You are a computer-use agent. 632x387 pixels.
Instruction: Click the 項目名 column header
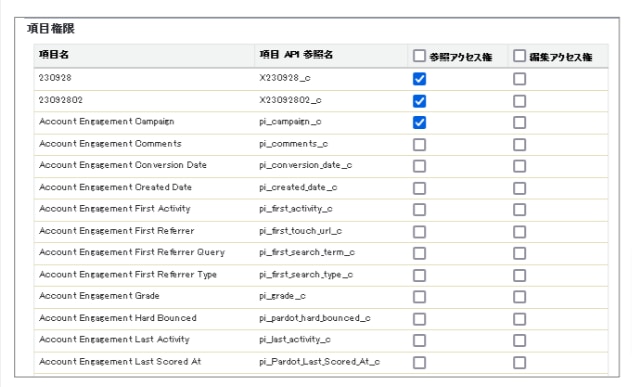(54, 54)
